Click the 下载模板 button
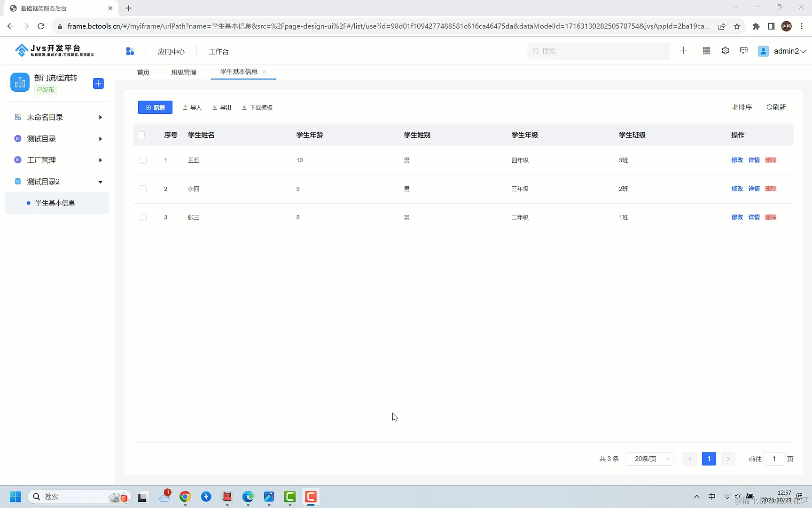Viewport: 812px width, 508px height. click(x=257, y=107)
